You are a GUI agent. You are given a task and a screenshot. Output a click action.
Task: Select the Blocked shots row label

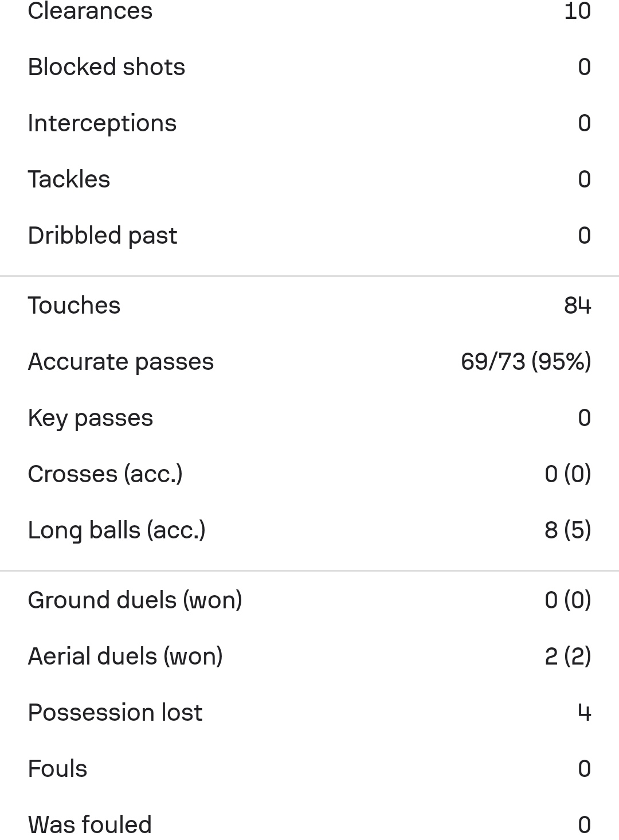107,67
